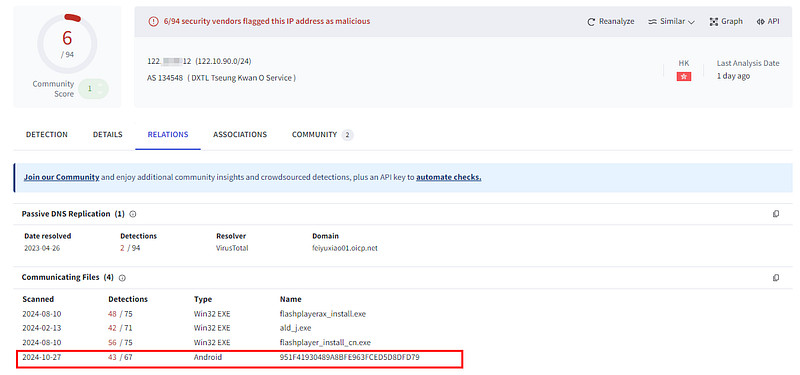
Task: Click the VirusTotal resolver value
Action: click(x=232, y=248)
